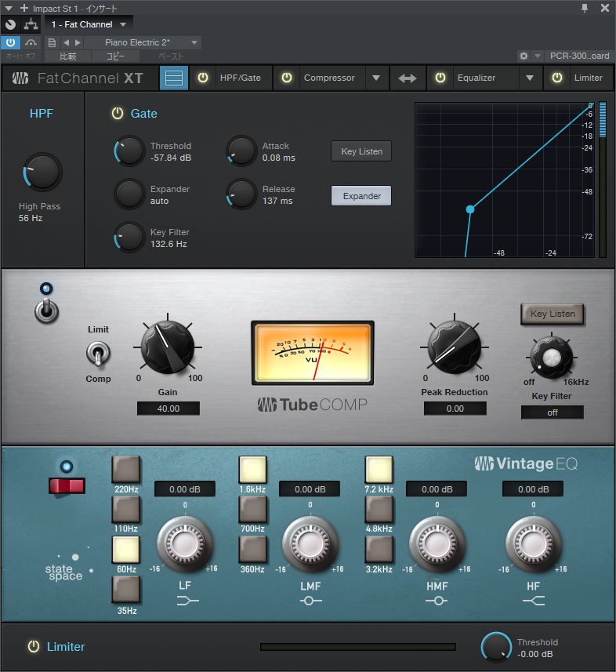Go to previous preset arrow
The width and height of the screenshot is (616, 672).
(66, 42)
